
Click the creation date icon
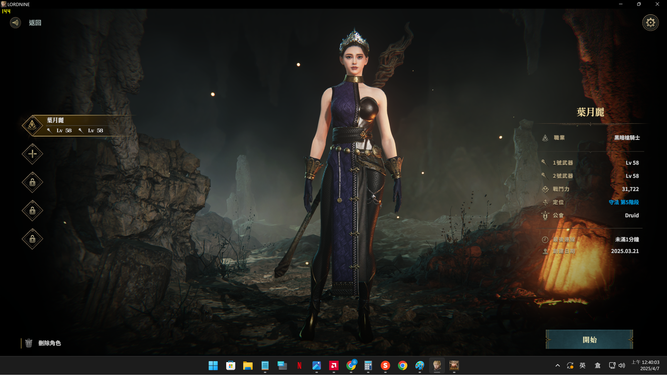[x=545, y=251]
